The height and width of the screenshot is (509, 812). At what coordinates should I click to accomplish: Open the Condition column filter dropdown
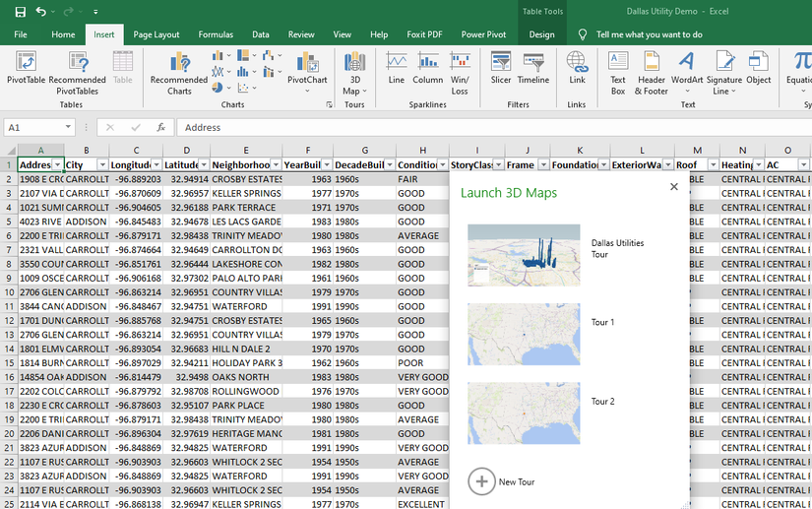pyautogui.click(x=443, y=164)
